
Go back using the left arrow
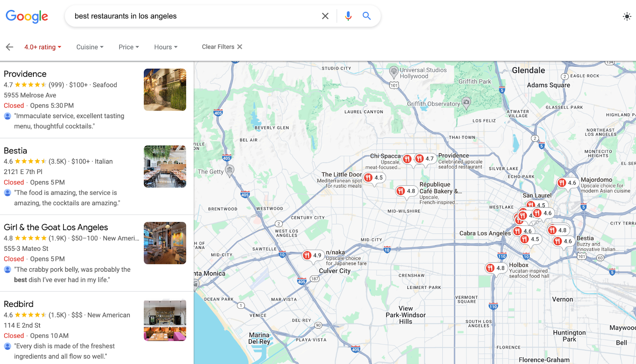pyautogui.click(x=10, y=47)
